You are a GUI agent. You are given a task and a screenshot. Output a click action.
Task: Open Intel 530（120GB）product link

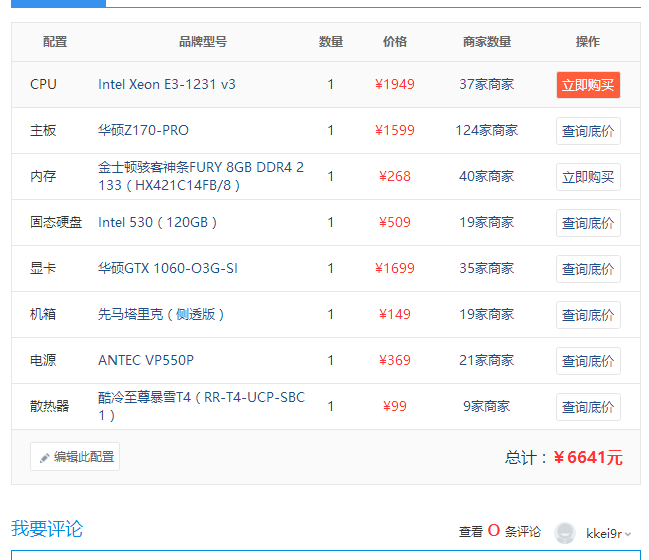(158, 222)
